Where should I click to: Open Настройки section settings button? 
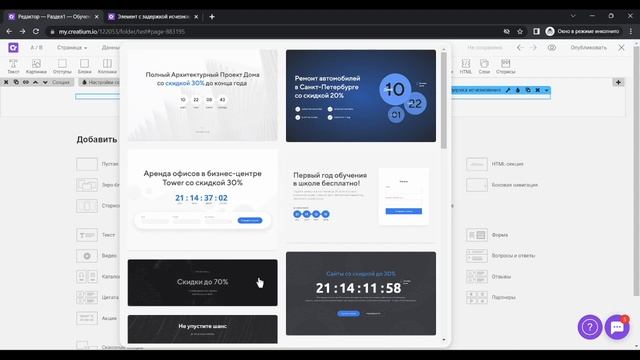pos(100,82)
